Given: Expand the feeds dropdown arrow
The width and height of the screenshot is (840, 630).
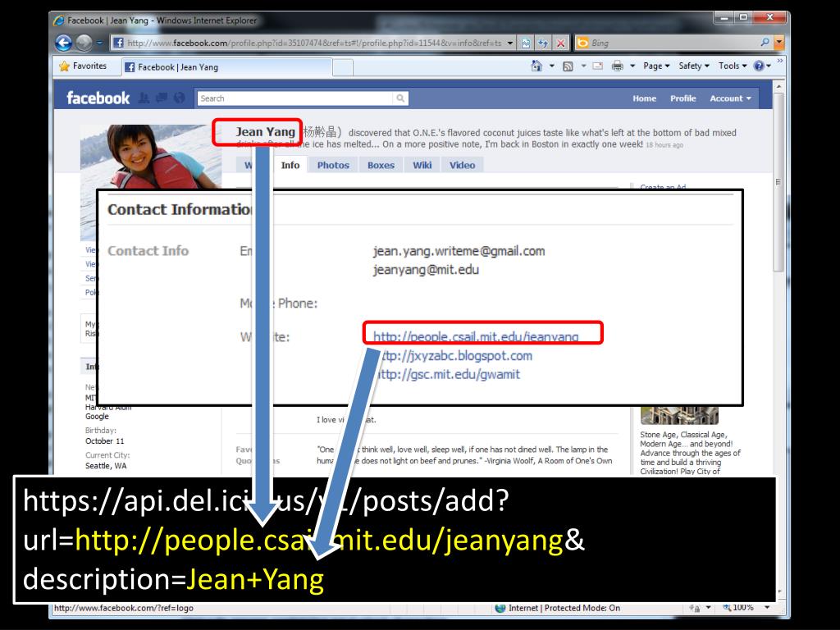Looking at the screenshot, I should pyautogui.click(x=583, y=66).
